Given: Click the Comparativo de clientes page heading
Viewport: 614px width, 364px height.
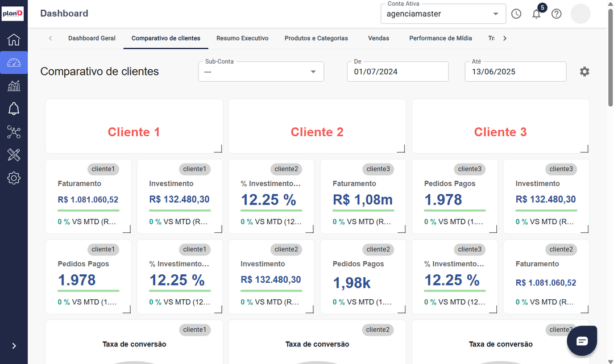Looking at the screenshot, I should pos(99,72).
